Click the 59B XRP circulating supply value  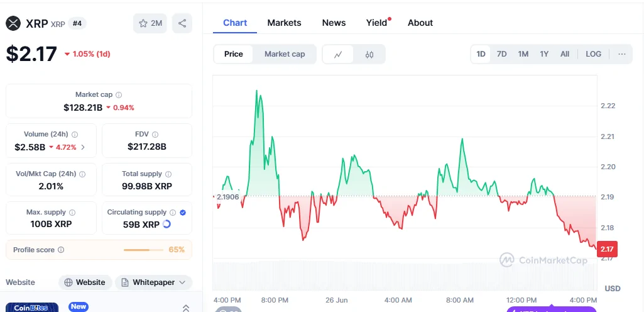pyautogui.click(x=141, y=225)
